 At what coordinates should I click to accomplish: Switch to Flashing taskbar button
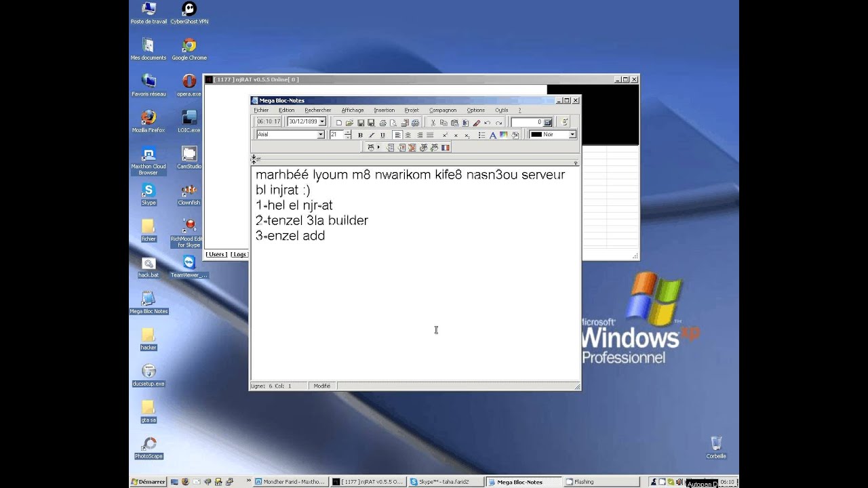[601, 482]
